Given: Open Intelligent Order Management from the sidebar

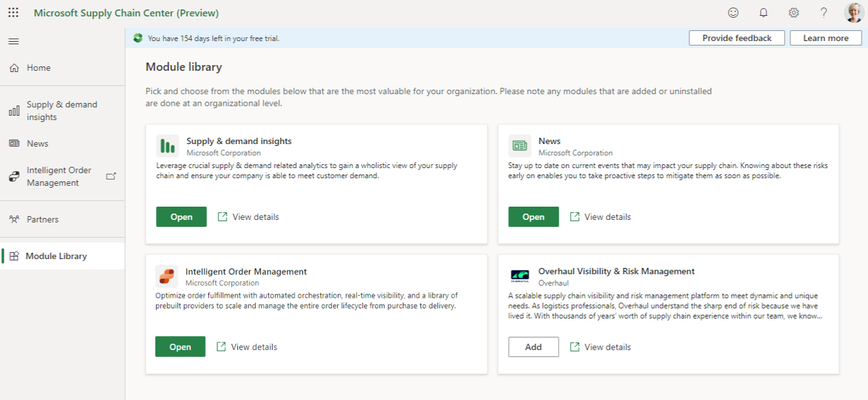Looking at the screenshot, I should (x=62, y=176).
